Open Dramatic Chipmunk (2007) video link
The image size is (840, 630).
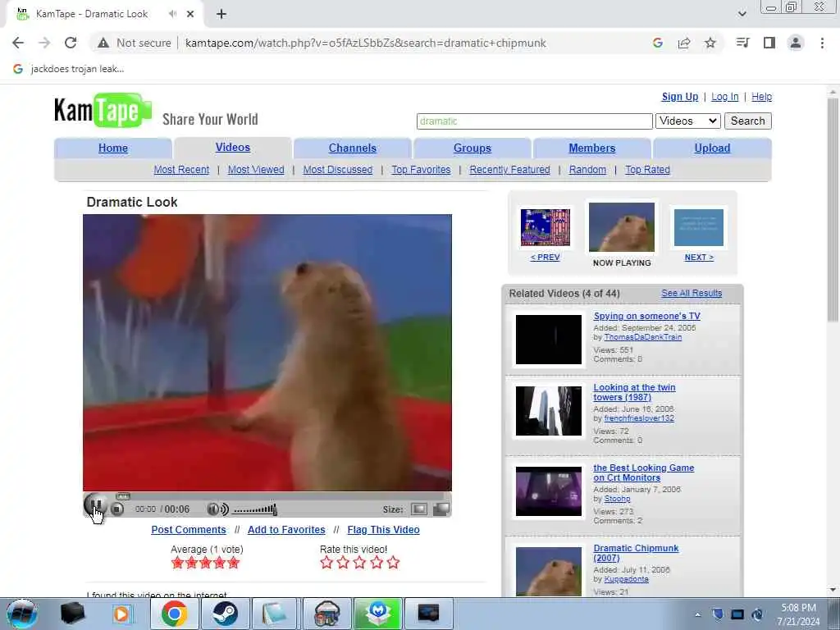[636, 553]
